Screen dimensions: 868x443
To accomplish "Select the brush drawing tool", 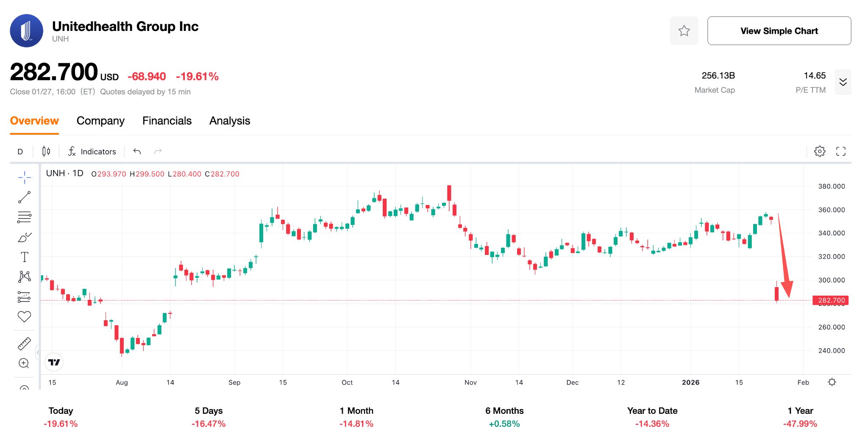I will (x=24, y=237).
